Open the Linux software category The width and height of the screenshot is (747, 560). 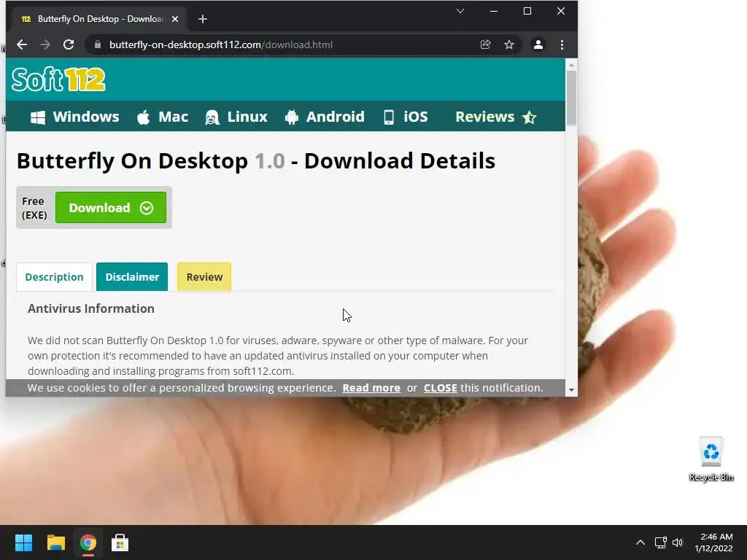[x=236, y=117]
